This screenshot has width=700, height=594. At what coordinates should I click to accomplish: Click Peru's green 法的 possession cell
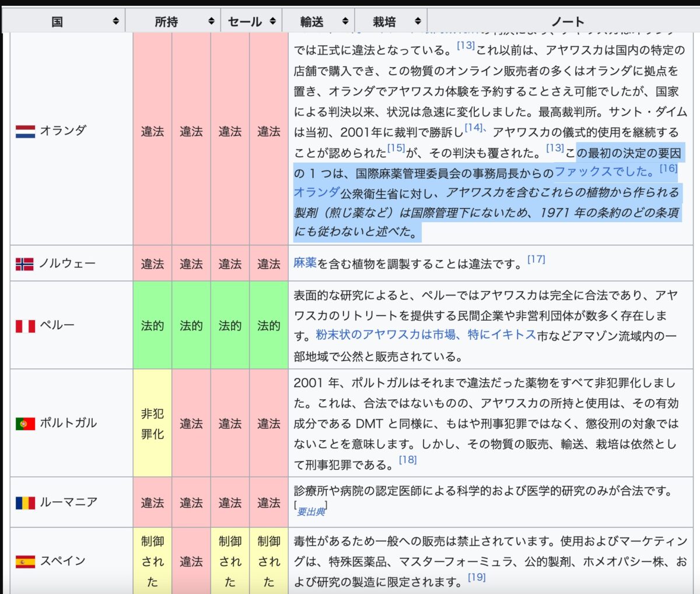coord(152,325)
